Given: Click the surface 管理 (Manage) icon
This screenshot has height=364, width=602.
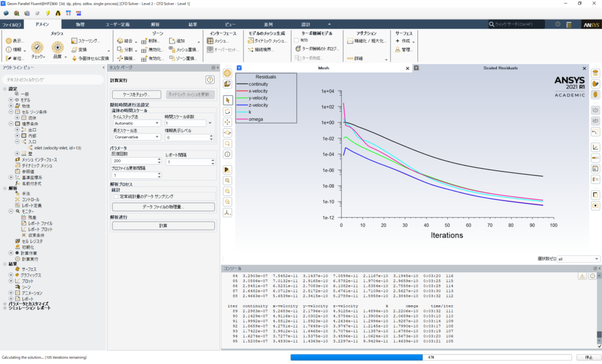Looking at the screenshot, I should (398, 49).
